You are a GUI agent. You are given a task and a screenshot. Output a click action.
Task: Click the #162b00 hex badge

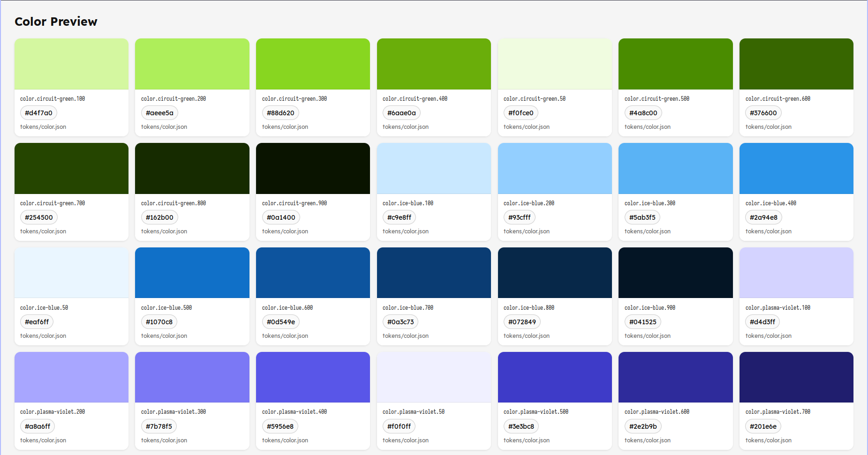159,217
